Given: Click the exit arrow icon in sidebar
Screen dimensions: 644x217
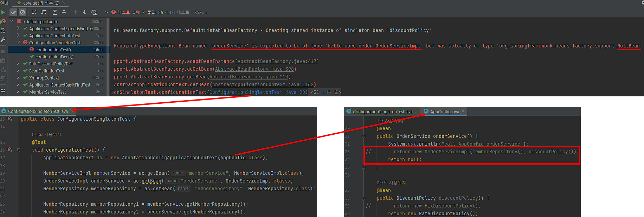Looking at the screenshot, I should click(x=3, y=79).
